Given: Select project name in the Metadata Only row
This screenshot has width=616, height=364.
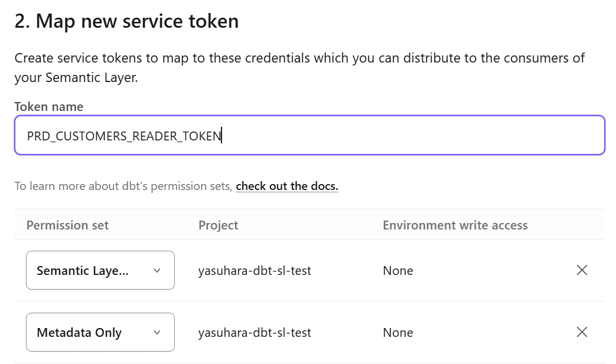Looking at the screenshot, I should tap(255, 333).
